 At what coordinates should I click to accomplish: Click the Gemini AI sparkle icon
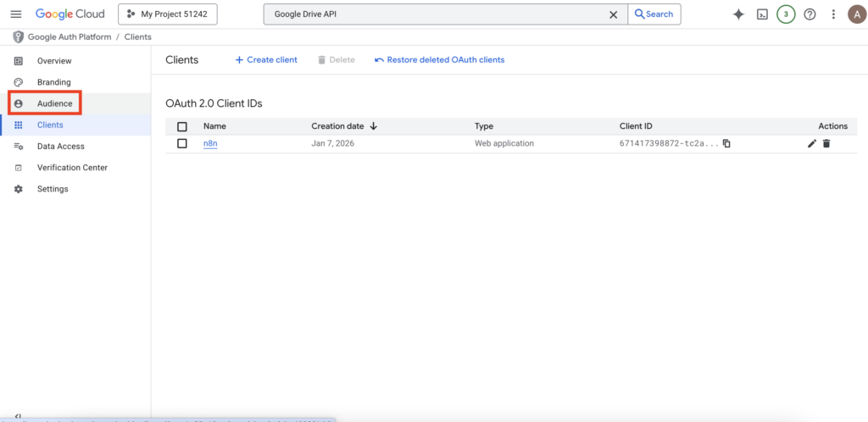pos(738,14)
